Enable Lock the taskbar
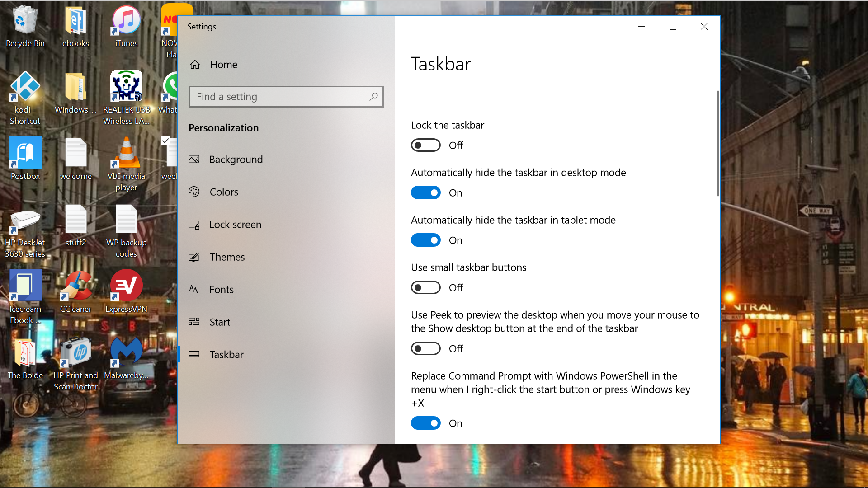Image resolution: width=868 pixels, height=488 pixels. (x=425, y=145)
